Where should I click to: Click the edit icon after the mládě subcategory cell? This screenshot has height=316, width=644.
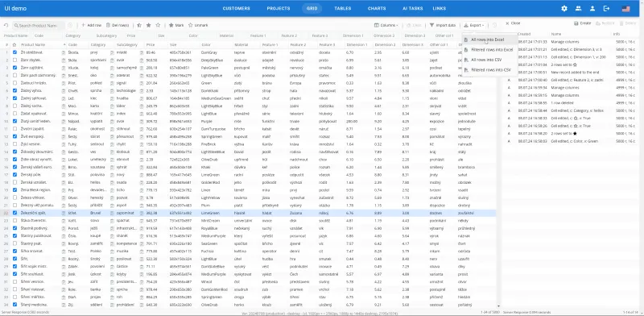pos(142,52)
